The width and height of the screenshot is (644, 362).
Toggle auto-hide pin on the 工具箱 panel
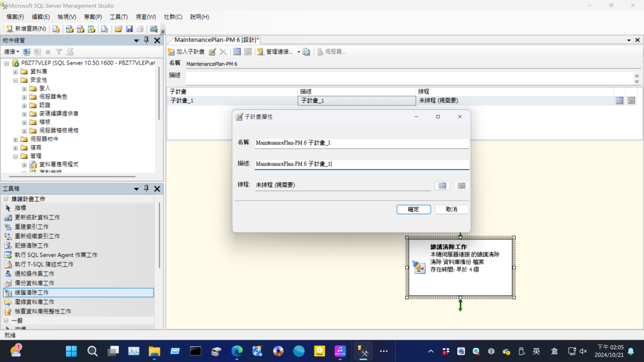147,189
